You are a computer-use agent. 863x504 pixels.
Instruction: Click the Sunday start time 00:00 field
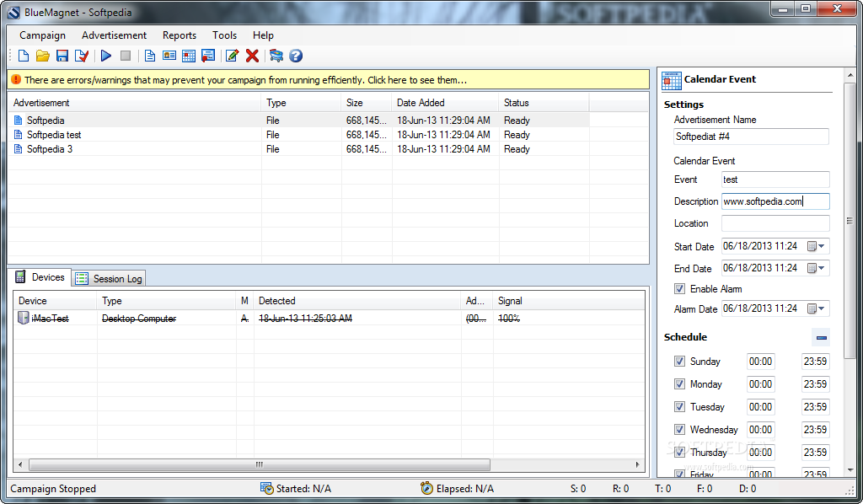point(761,362)
